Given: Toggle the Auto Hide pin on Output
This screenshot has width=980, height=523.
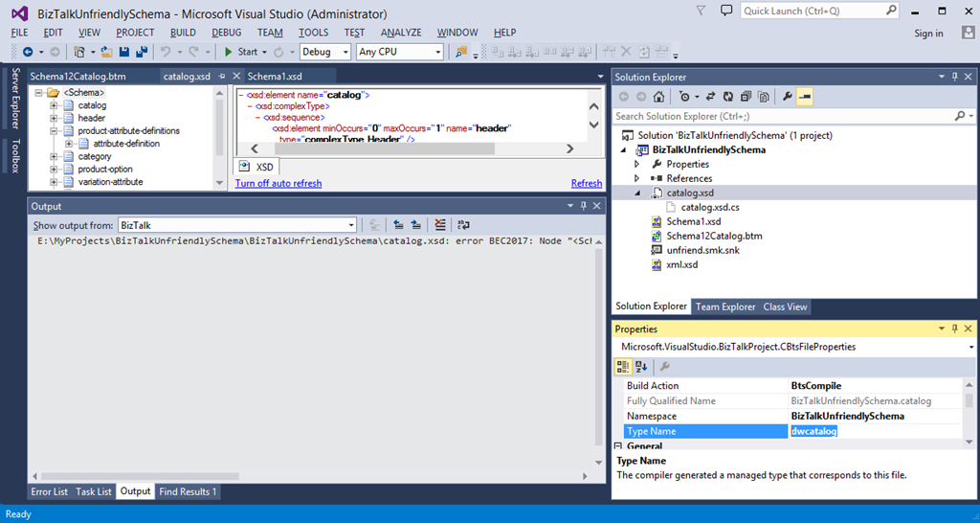Looking at the screenshot, I should click(583, 206).
